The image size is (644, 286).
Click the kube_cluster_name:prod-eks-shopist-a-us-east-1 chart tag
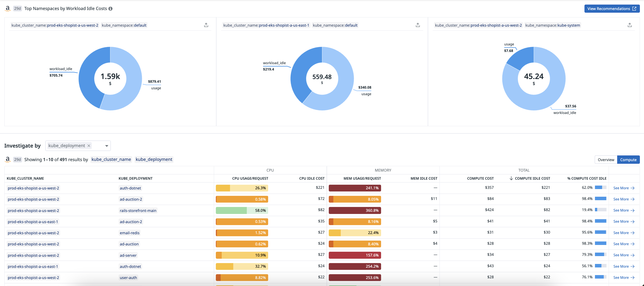coord(266,25)
